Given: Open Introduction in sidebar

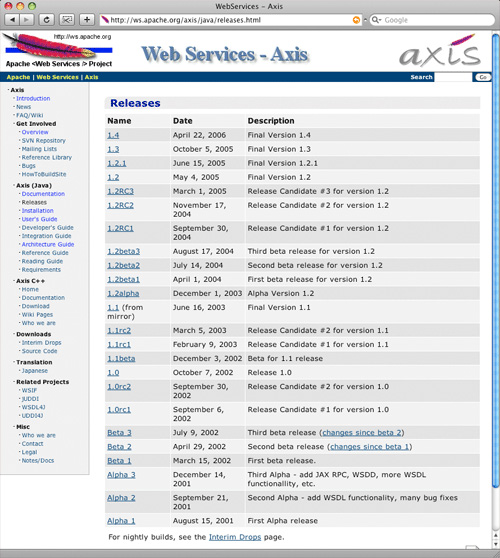Looking at the screenshot, I should tap(33, 99).
